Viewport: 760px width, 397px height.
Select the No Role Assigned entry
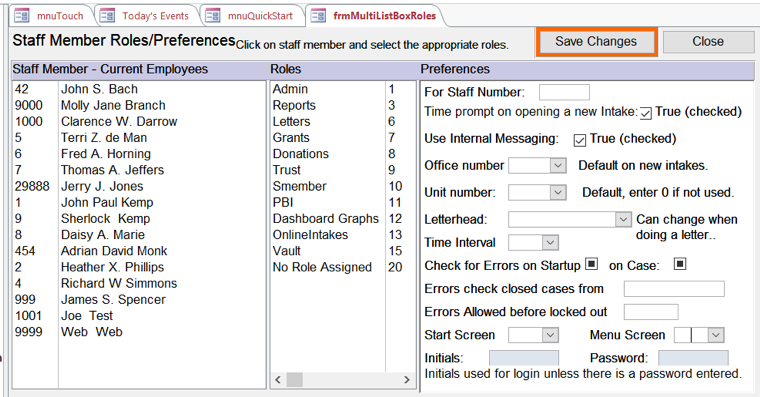(343, 267)
